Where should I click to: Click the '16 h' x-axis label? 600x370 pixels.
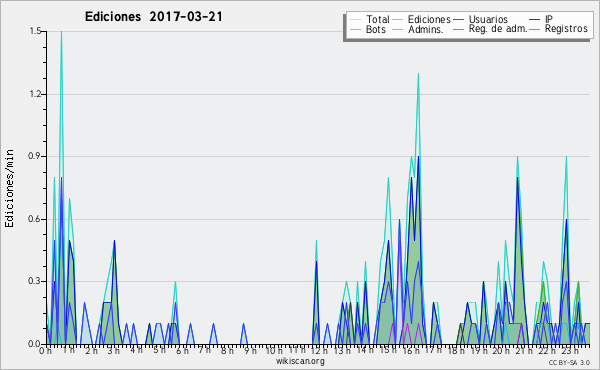(x=410, y=351)
